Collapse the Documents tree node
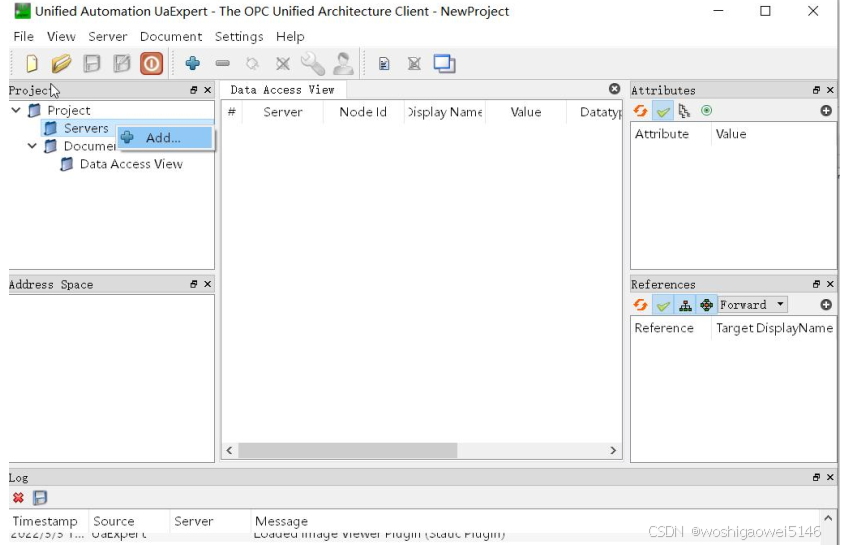Screen dimensions: 843x547 click(32, 146)
